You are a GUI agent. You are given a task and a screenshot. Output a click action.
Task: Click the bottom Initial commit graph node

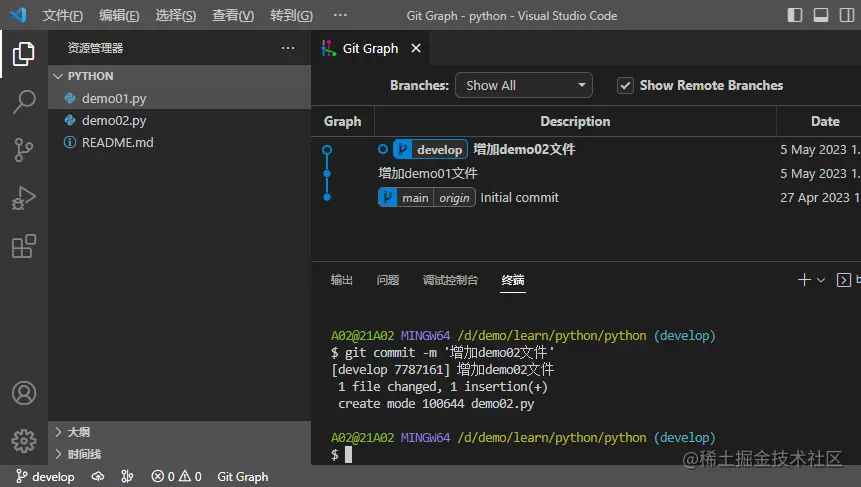[327, 197]
